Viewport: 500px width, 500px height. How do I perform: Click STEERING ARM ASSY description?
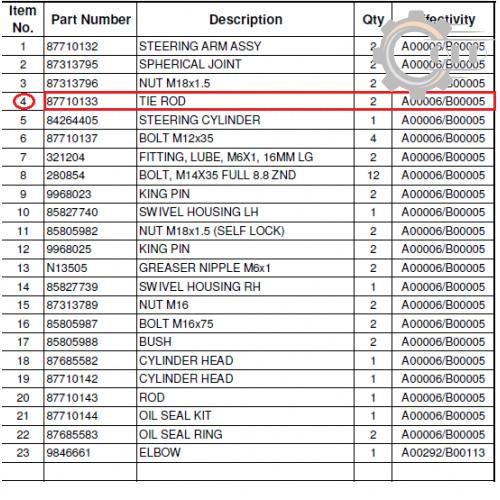tap(200, 46)
